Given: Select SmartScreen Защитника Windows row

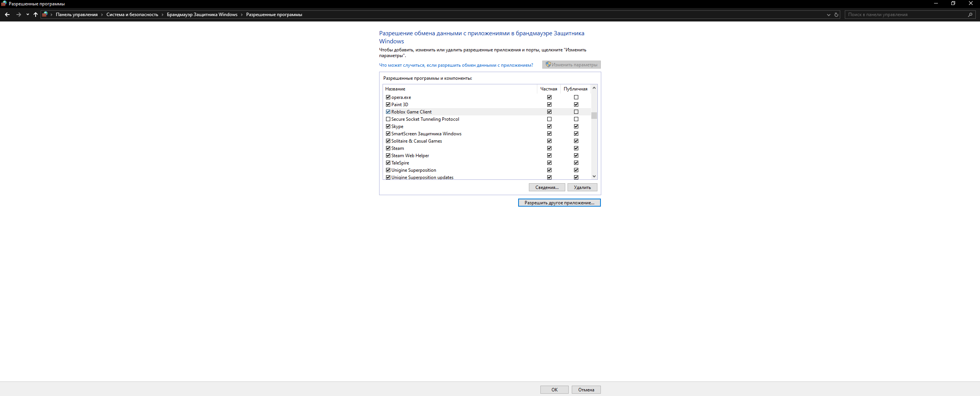Looking at the screenshot, I should pos(487,134).
